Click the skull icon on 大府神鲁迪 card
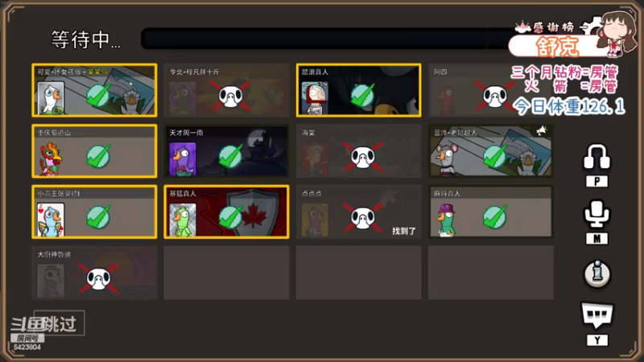This screenshot has width=644, height=362. tap(98, 279)
